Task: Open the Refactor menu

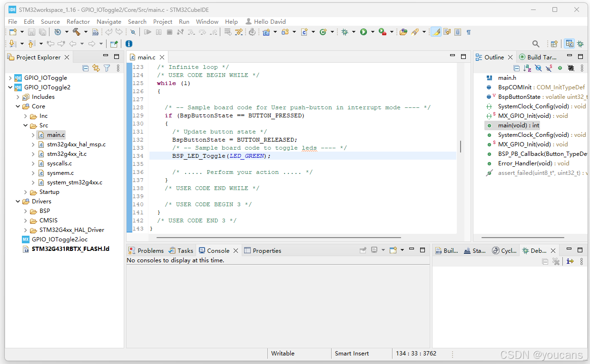Action: [78, 21]
